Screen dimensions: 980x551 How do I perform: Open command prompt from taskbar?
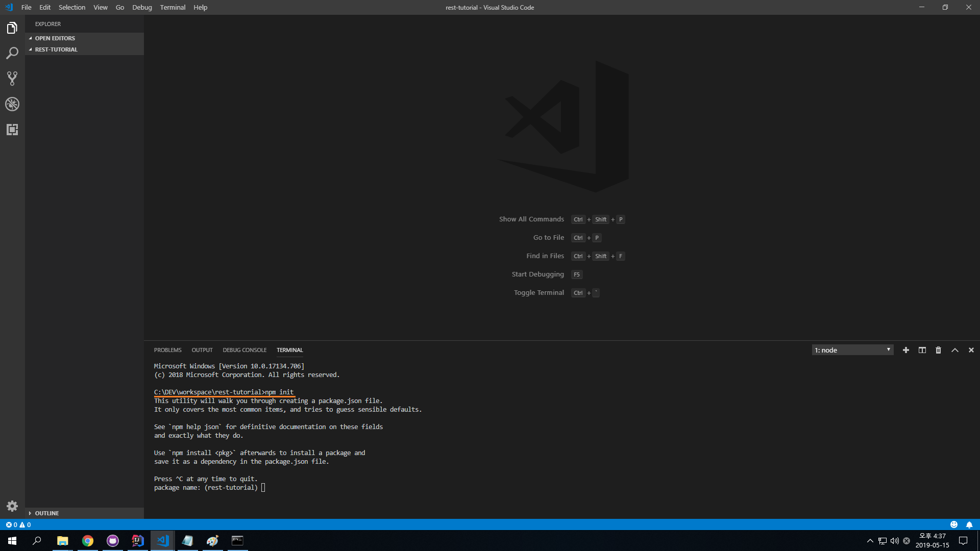coord(238,541)
